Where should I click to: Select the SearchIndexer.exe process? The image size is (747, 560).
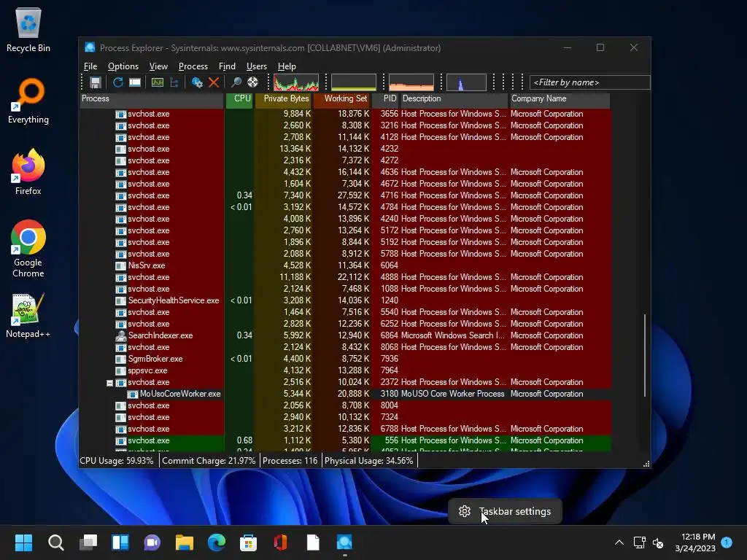pyautogui.click(x=345, y=335)
